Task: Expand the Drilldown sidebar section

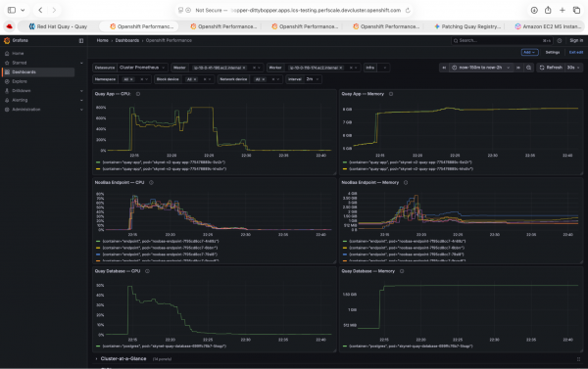Action: tap(81, 91)
